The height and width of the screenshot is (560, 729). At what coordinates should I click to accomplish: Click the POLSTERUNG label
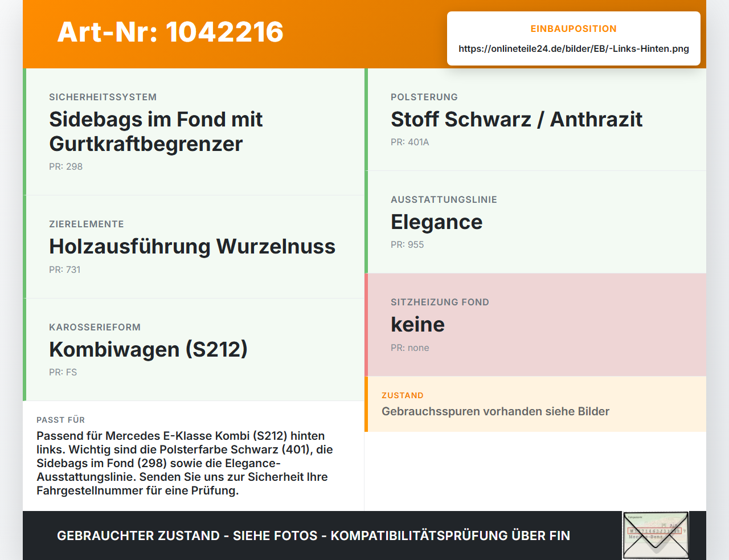coord(424,97)
